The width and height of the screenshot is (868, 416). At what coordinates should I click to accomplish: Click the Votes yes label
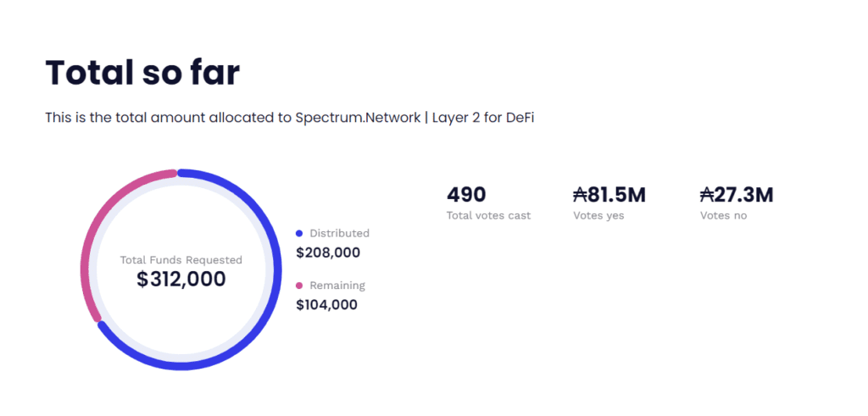tap(598, 216)
